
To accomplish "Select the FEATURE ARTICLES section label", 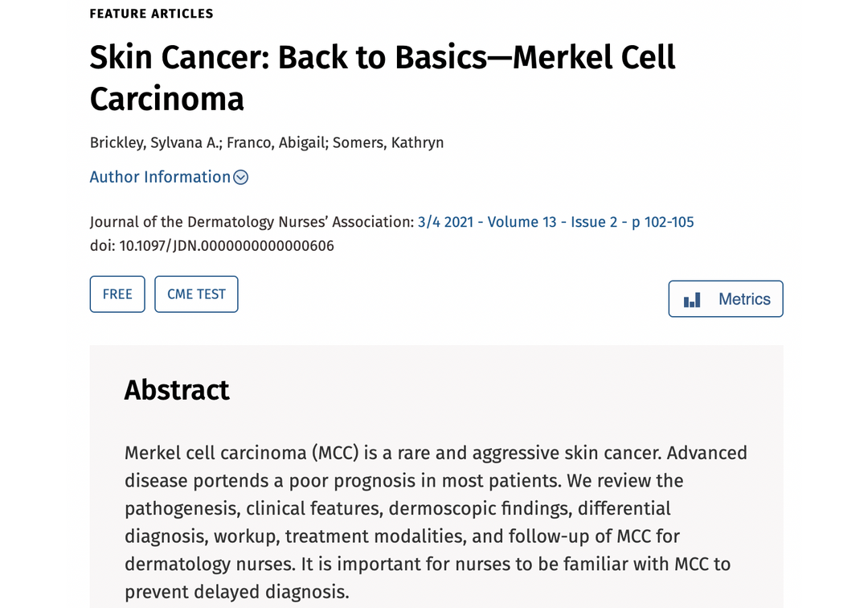I will (151, 14).
